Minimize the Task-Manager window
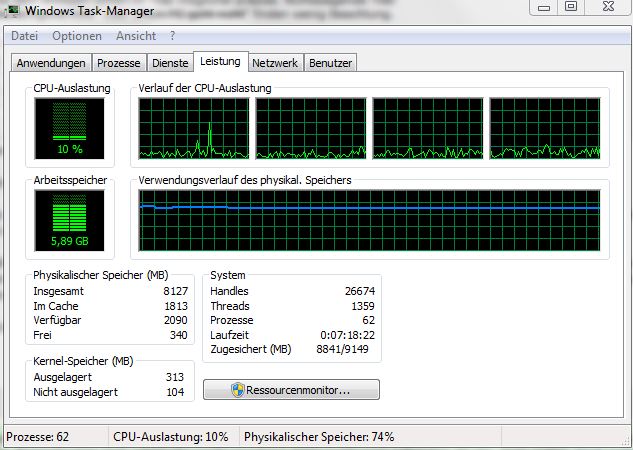Screen dimensions: 633x450 [544, 7]
